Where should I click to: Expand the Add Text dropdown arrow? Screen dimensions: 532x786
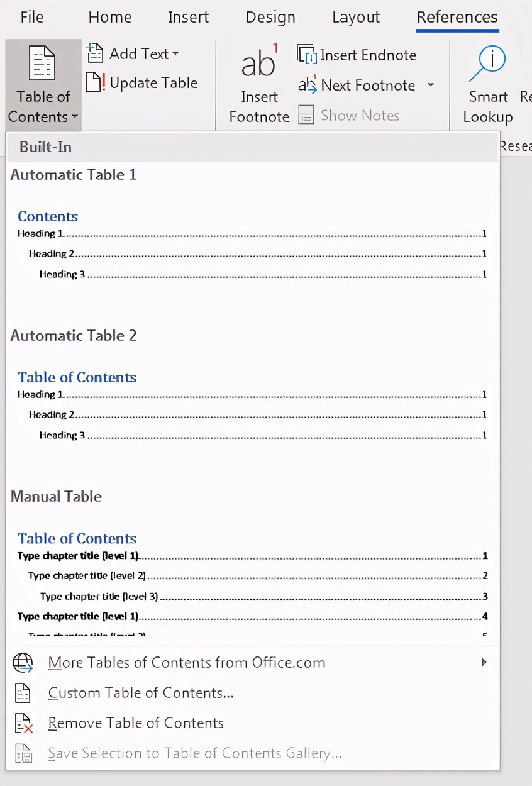pos(175,54)
